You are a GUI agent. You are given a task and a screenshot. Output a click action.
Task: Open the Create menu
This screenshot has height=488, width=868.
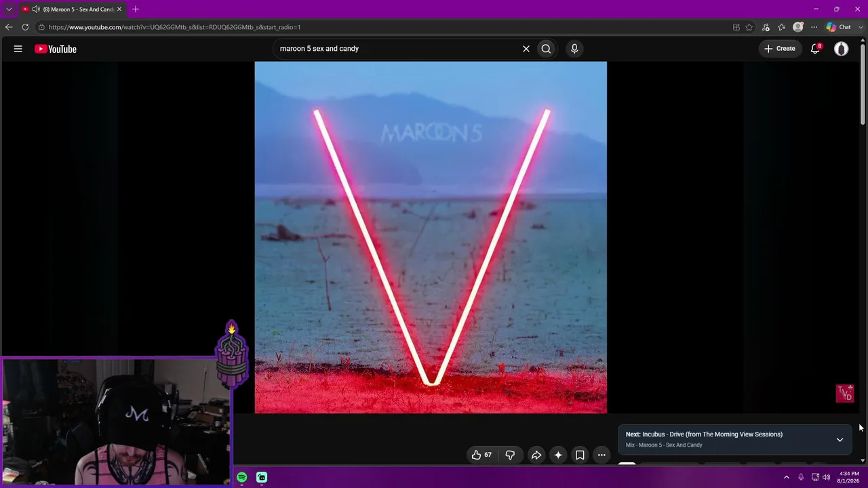[780, 49]
